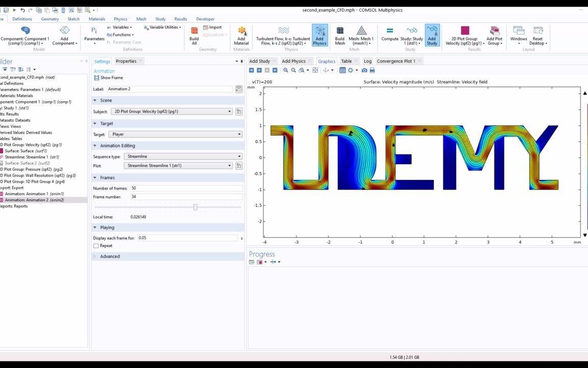This screenshot has width=588, height=368.
Task: Open the Variable Utilities dropdown
Action: coord(162,28)
